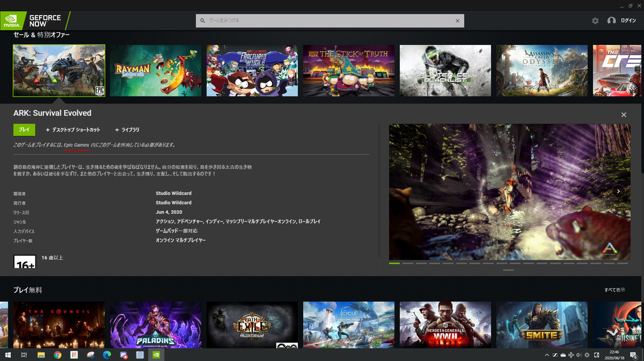
Task: Add ARK to library
Action: point(127,130)
